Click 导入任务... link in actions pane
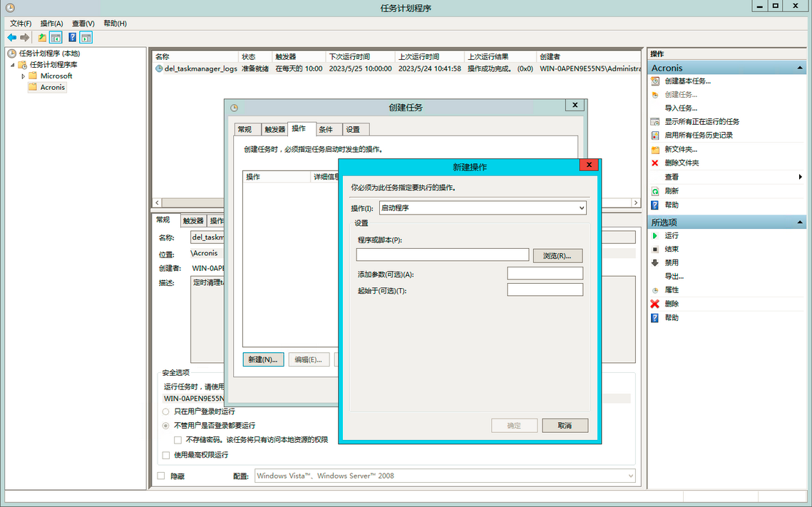 pyautogui.click(x=681, y=108)
